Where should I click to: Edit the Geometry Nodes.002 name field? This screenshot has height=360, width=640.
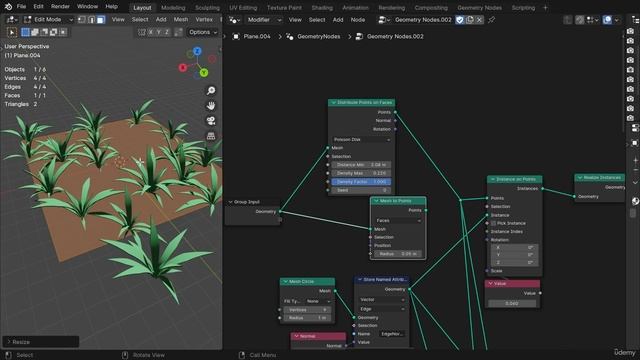coord(423,20)
